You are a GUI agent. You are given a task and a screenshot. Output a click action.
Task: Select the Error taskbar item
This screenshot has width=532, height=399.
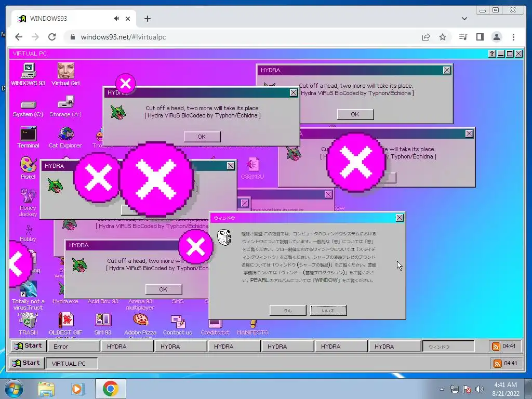pos(73,347)
